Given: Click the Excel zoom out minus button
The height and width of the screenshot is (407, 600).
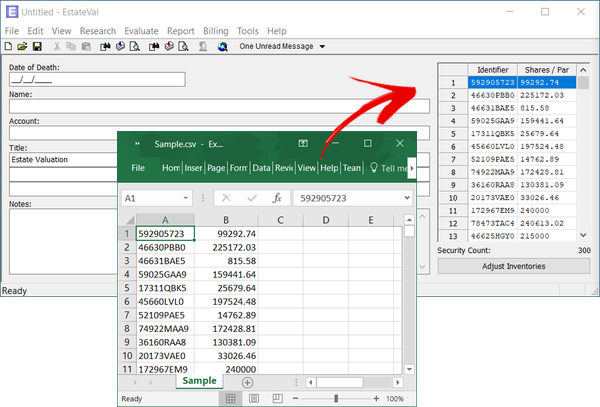Looking at the screenshot, I should click(x=295, y=399).
